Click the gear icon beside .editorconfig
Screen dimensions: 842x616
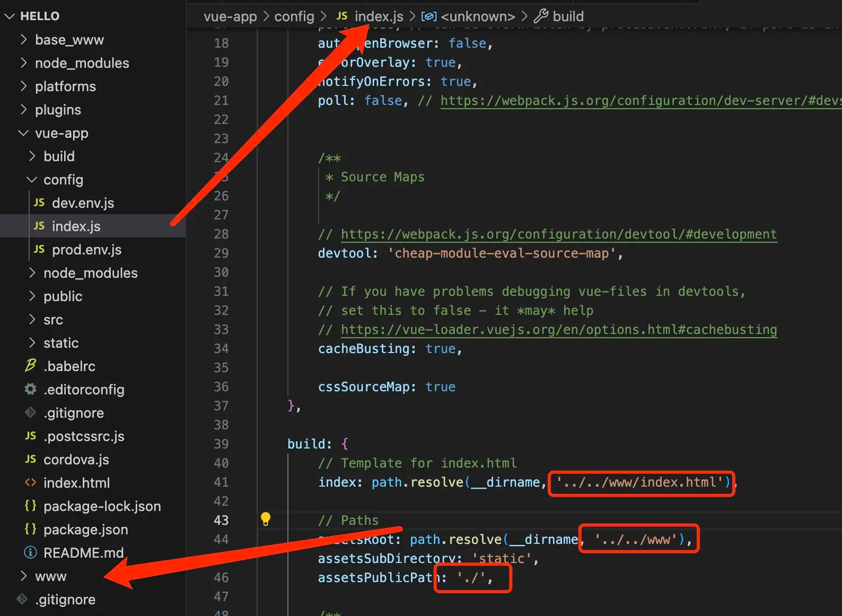[x=30, y=389]
